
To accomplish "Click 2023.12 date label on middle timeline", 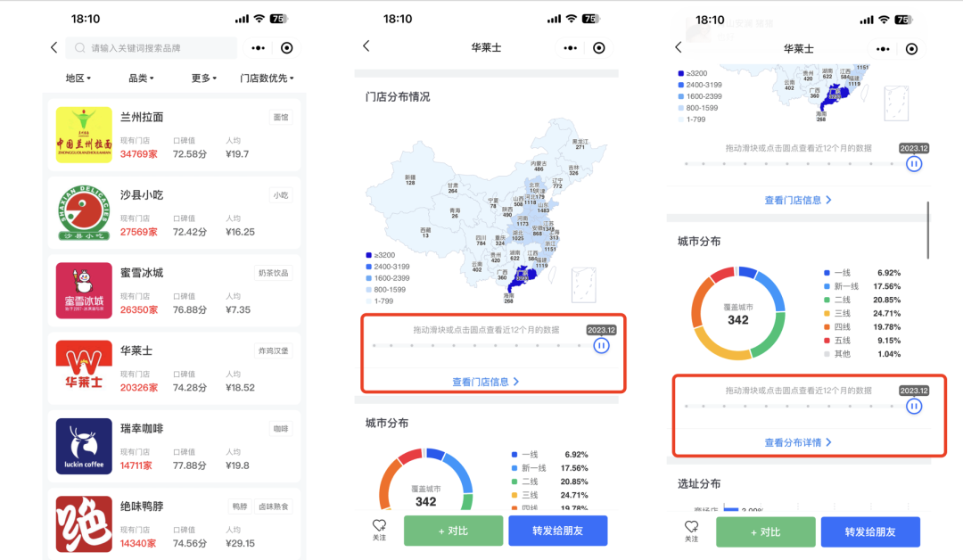I will pyautogui.click(x=601, y=330).
